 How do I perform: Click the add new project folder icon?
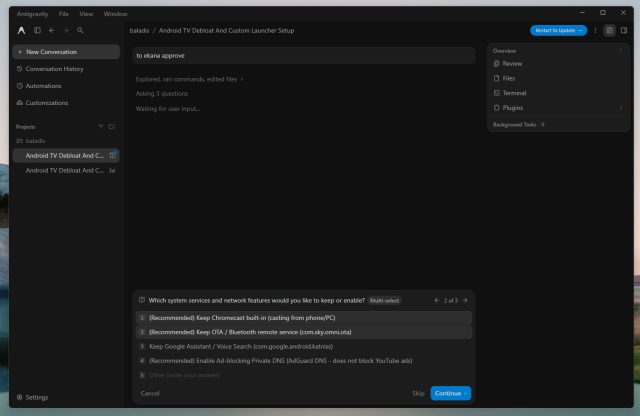pos(111,127)
